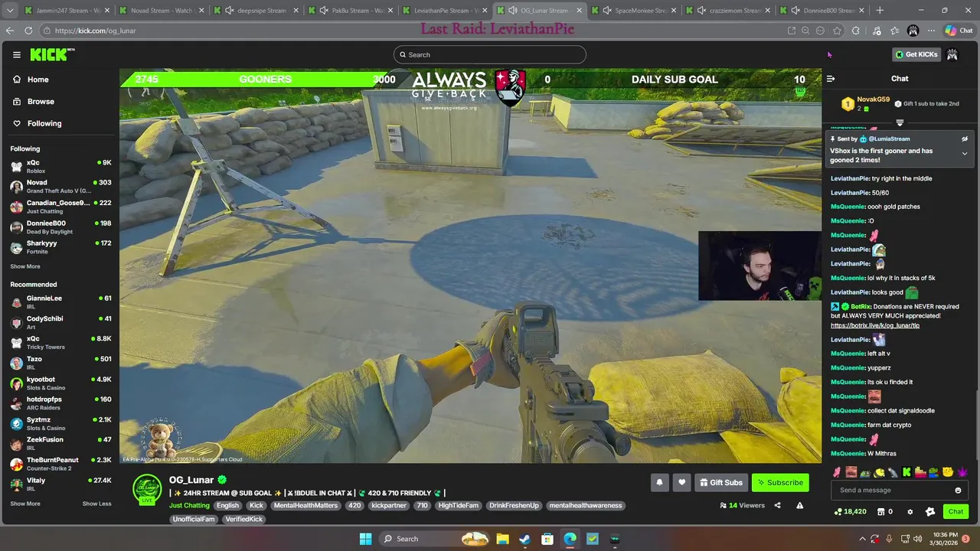
Task: Click the Gift Subs button
Action: [720, 483]
